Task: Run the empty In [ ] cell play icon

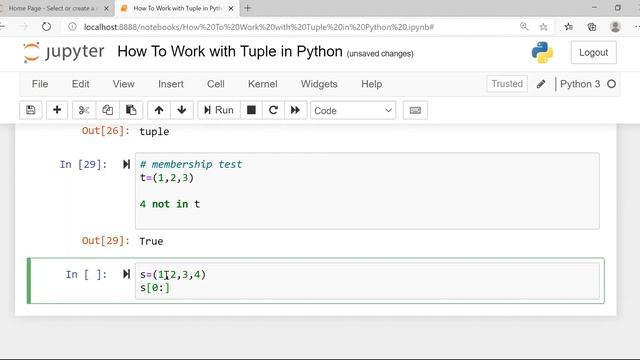Action: (x=126, y=274)
